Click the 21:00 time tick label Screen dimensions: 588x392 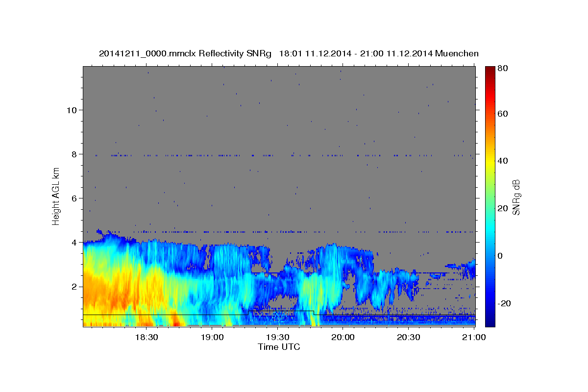pyautogui.click(x=474, y=337)
